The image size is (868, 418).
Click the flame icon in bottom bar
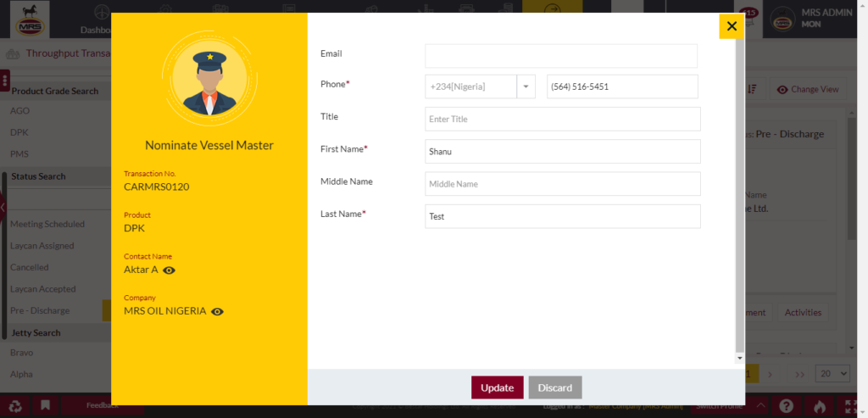click(820, 406)
